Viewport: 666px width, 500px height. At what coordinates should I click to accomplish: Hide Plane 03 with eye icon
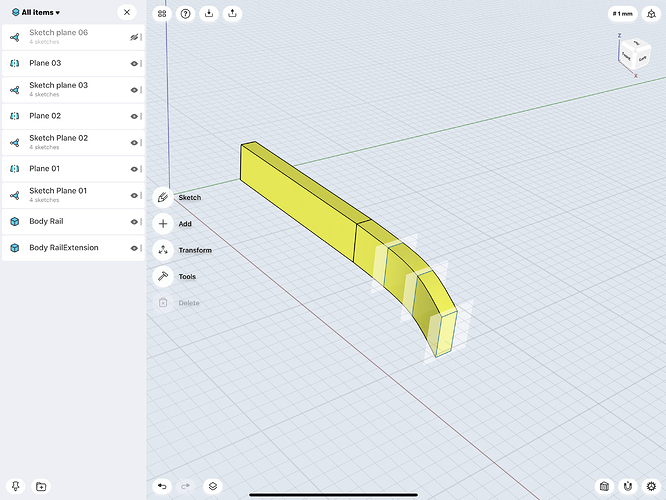coord(134,64)
